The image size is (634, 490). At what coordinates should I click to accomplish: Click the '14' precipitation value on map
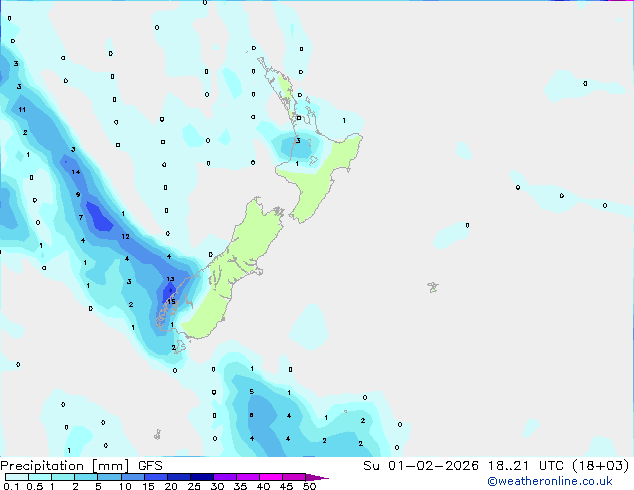(x=76, y=172)
